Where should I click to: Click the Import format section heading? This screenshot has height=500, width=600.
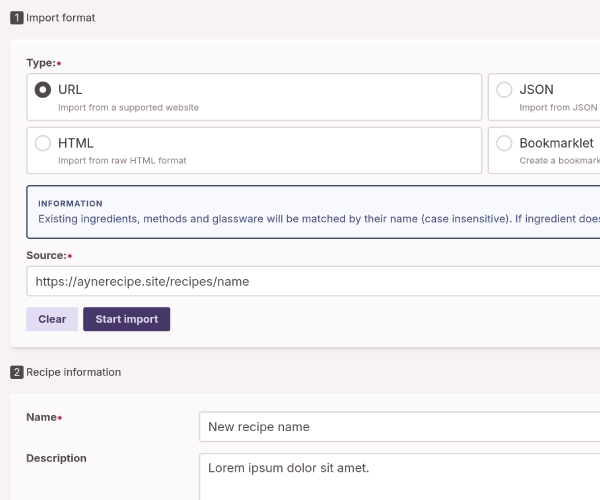pyautogui.click(x=61, y=18)
